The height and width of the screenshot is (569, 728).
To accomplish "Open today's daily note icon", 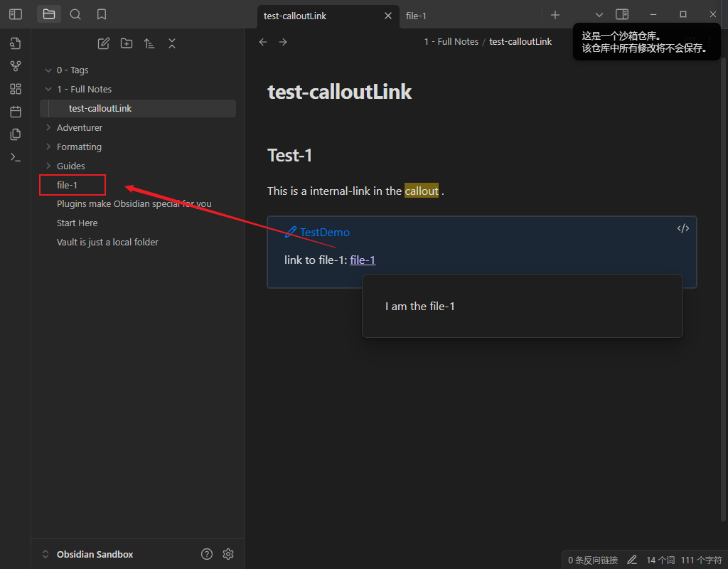I will pyautogui.click(x=15, y=112).
